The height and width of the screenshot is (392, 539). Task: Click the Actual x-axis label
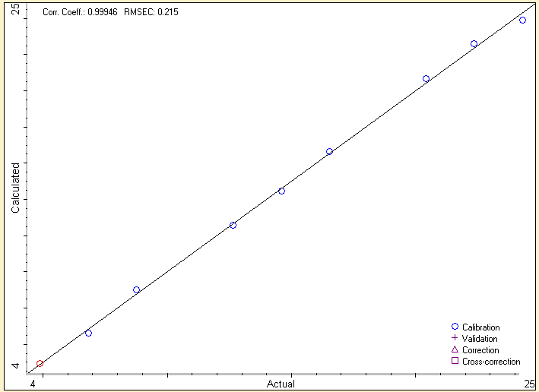(x=281, y=384)
